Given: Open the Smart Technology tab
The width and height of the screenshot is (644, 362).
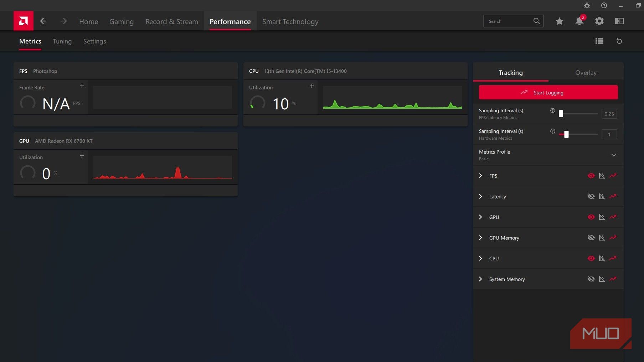Looking at the screenshot, I should [290, 21].
